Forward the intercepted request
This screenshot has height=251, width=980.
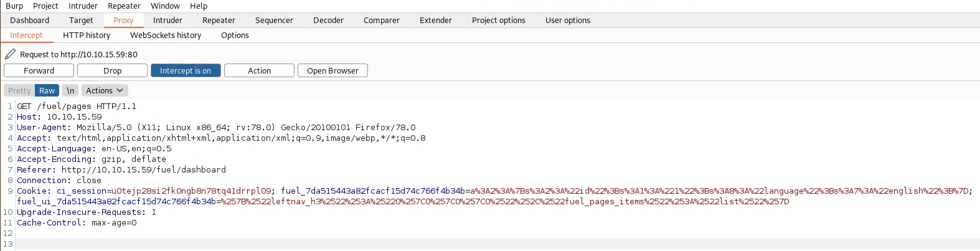[x=39, y=71]
